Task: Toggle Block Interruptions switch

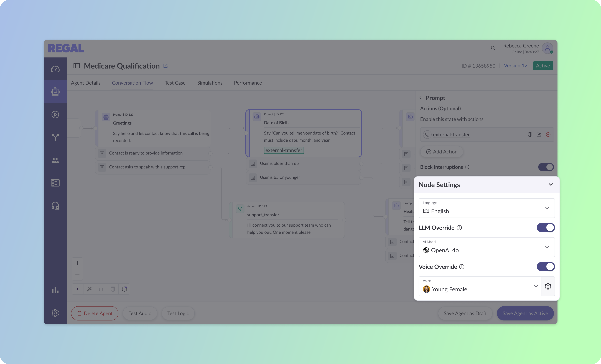Action: [546, 167]
